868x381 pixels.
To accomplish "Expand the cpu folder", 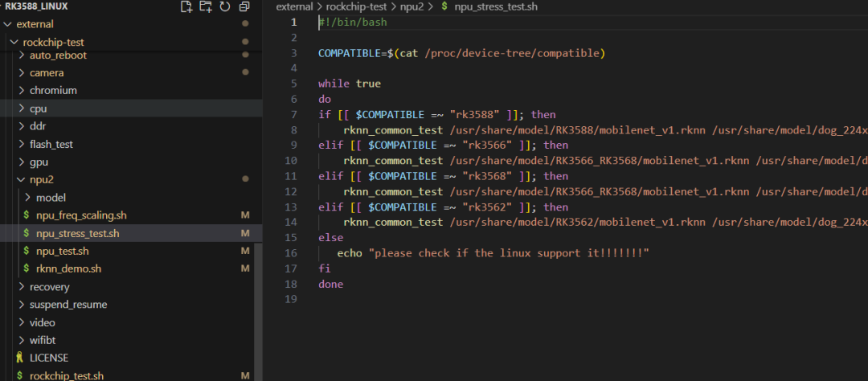I will 22,109.
